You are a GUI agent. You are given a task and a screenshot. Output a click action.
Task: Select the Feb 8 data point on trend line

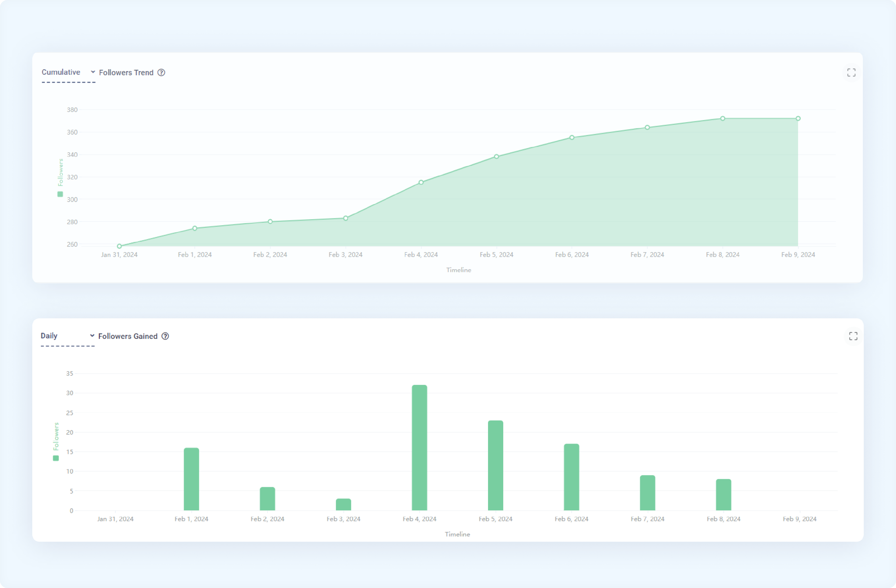(723, 118)
